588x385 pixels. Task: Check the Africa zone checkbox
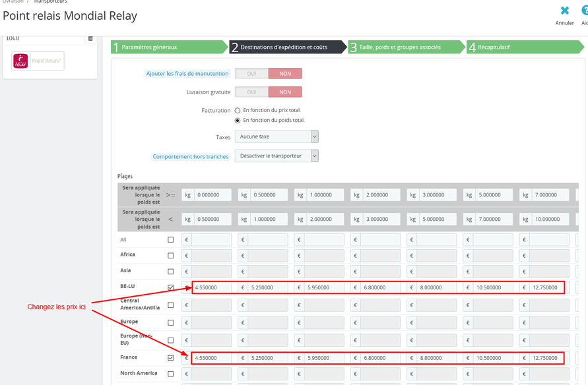tap(171, 255)
